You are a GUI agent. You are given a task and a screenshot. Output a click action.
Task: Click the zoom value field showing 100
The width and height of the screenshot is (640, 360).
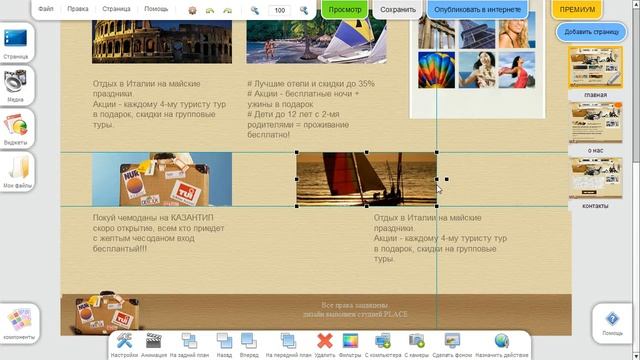[280, 10]
